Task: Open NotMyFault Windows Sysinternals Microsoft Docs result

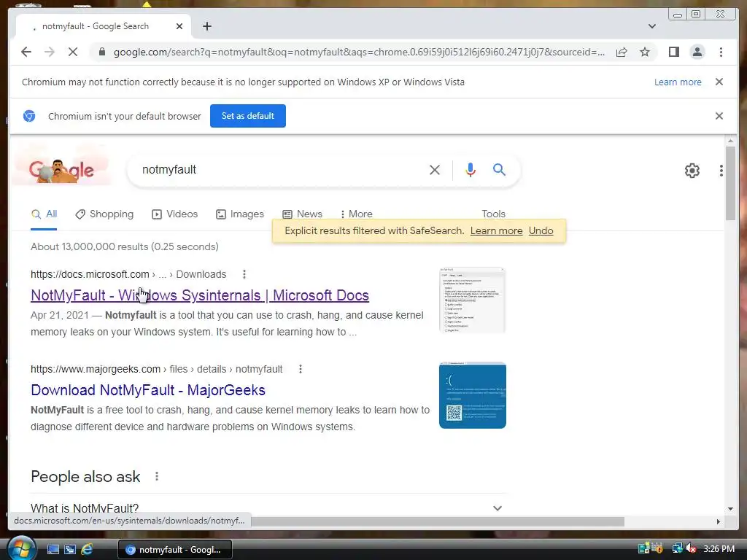Action: [200, 295]
